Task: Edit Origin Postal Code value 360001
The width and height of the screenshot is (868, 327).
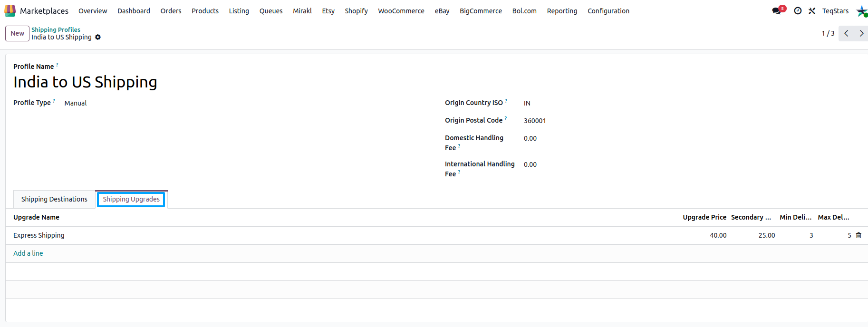Action: coord(535,121)
